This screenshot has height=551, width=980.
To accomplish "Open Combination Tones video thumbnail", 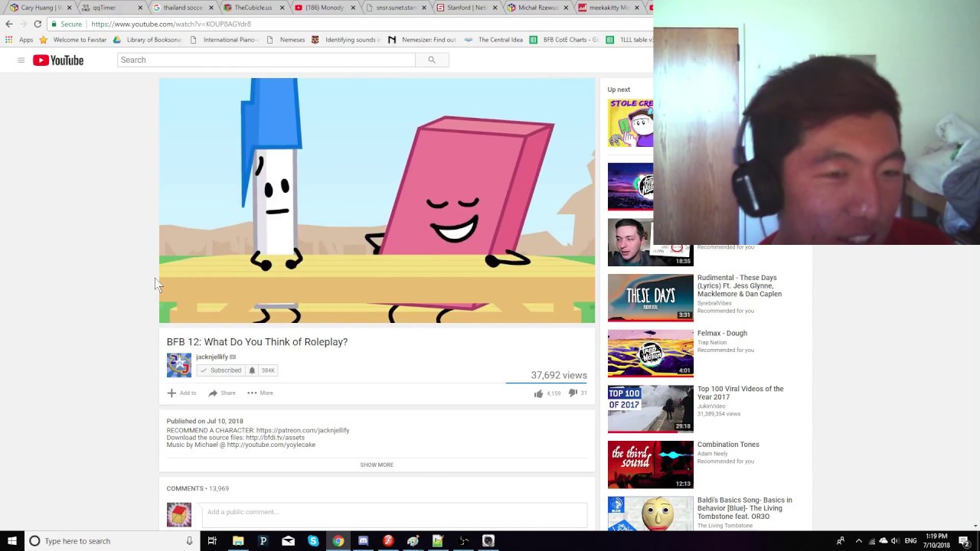I will tap(651, 465).
